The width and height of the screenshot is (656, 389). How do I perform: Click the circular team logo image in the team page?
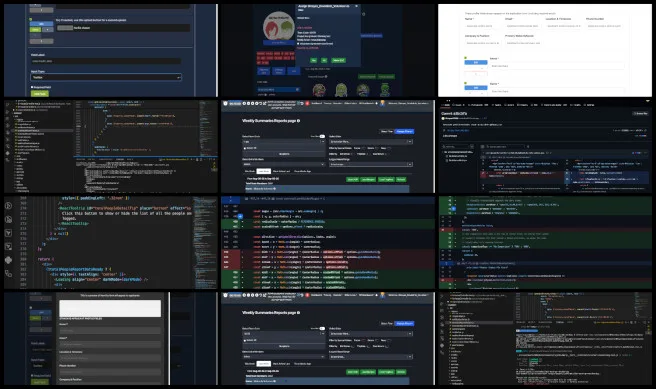[x=279, y=26]
